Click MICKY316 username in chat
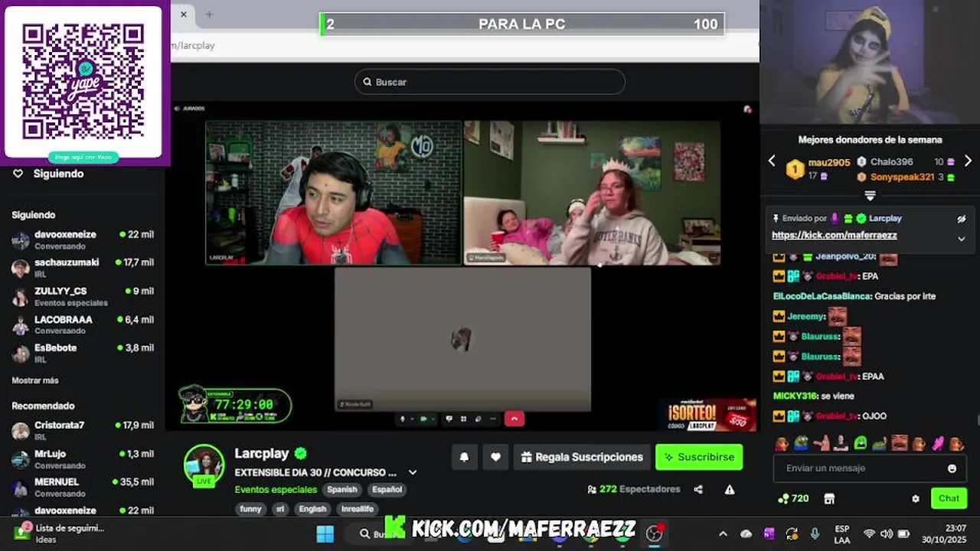The image size is (980, 551). click(795, 396)
